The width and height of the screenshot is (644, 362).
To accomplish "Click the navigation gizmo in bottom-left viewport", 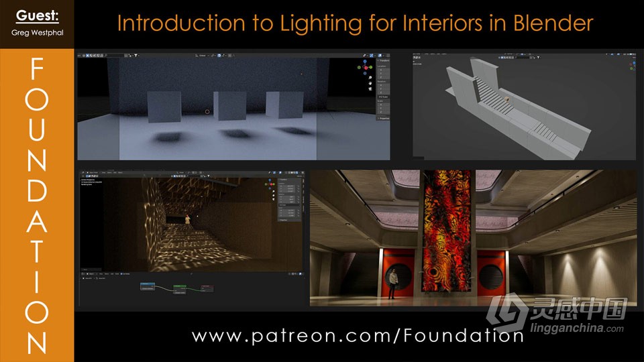I will click(x=270, y=184).
